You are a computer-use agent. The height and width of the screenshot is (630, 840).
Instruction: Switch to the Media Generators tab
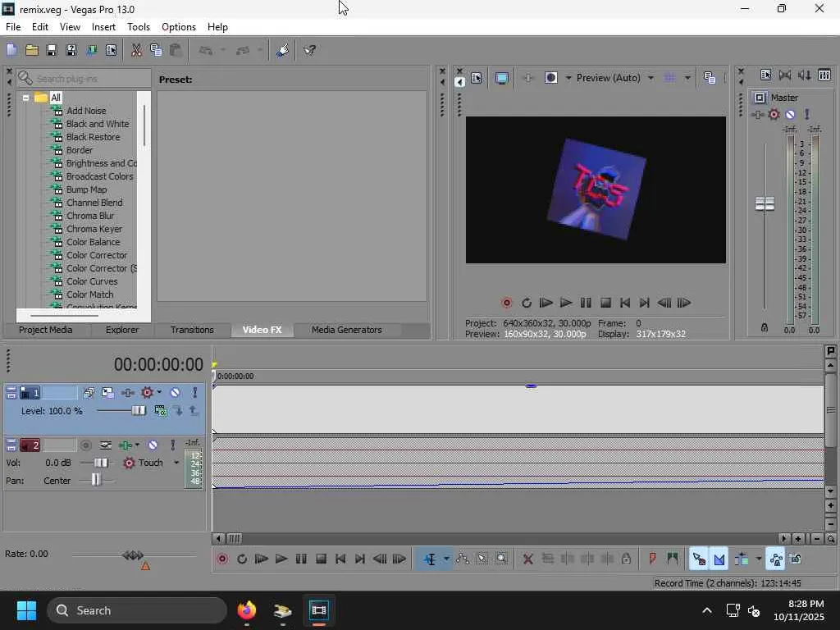(347, 330)
